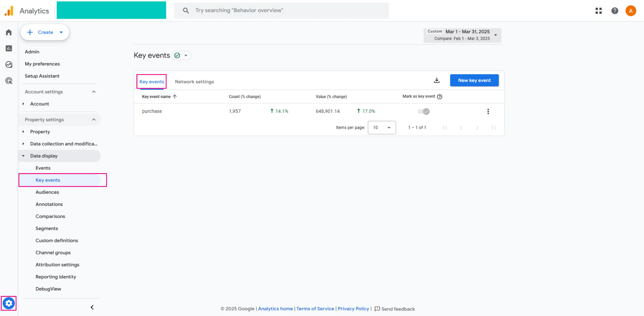The width and height of the screenshot is (644, 316).
Task: Open the Home icon in the sidebar
Action: (x=9, y=32)
